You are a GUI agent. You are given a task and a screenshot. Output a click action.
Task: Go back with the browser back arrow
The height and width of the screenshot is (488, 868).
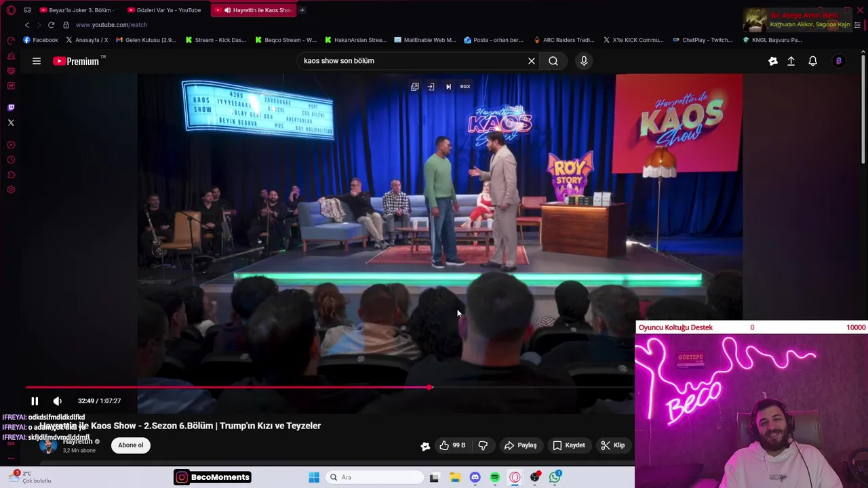coord(27,24)
